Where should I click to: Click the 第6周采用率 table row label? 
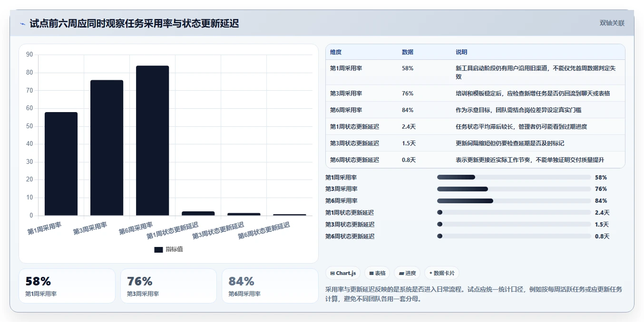(346, 110)
